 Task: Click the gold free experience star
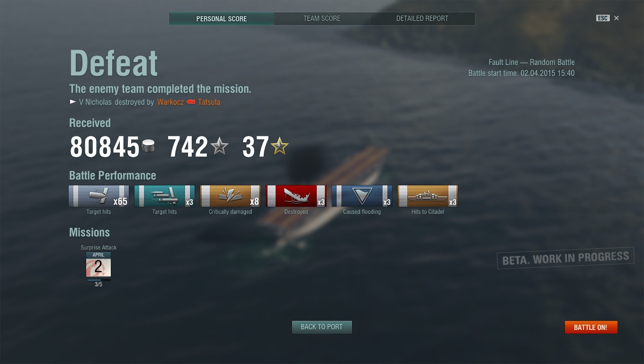pos(279,146)
